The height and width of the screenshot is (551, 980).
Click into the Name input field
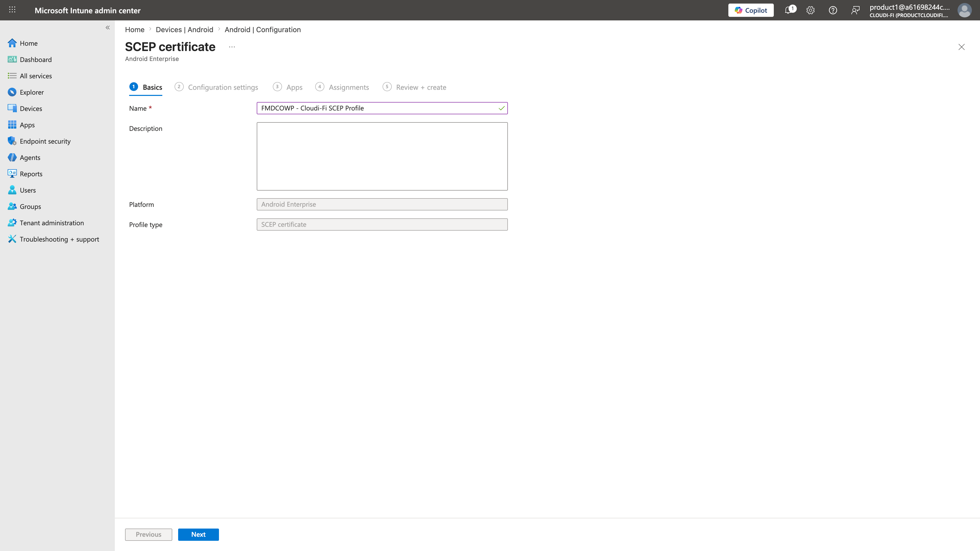[382, 108]
